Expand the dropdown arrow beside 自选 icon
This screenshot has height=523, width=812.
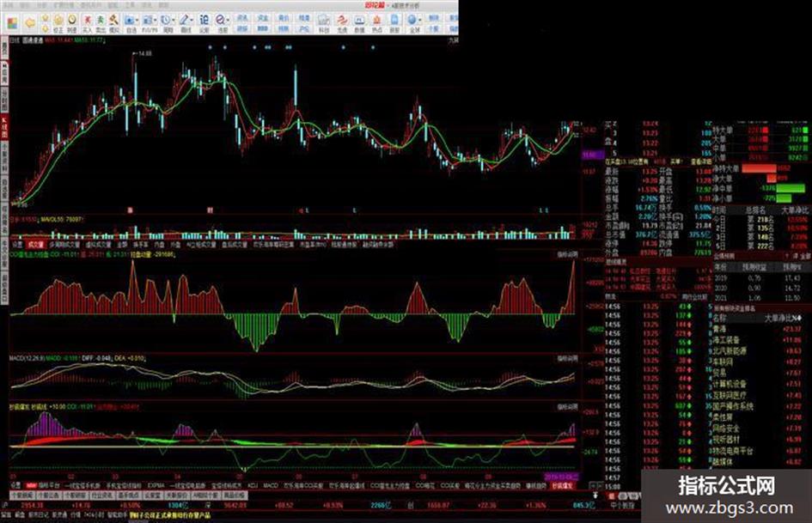pos(137,21)
